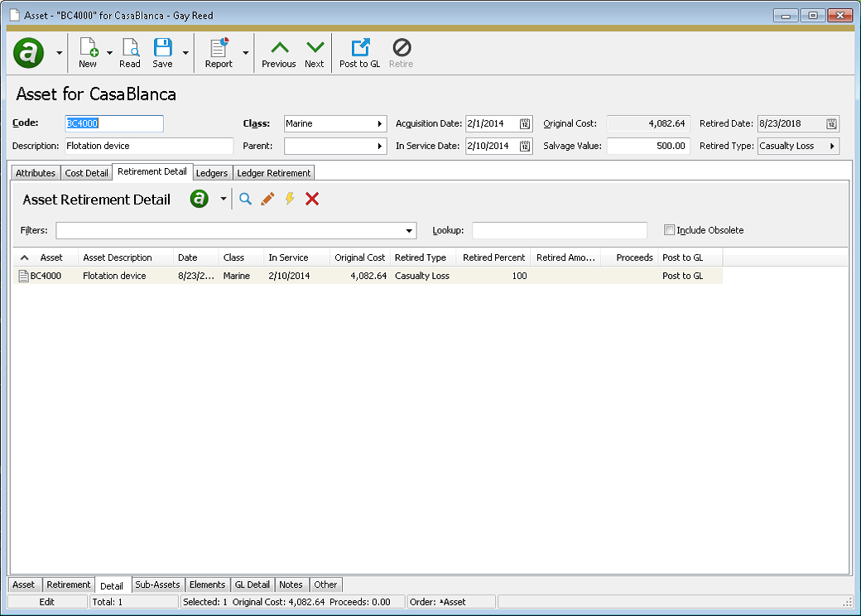Click the Report button
861x616 pixels.
coord(219,51)
